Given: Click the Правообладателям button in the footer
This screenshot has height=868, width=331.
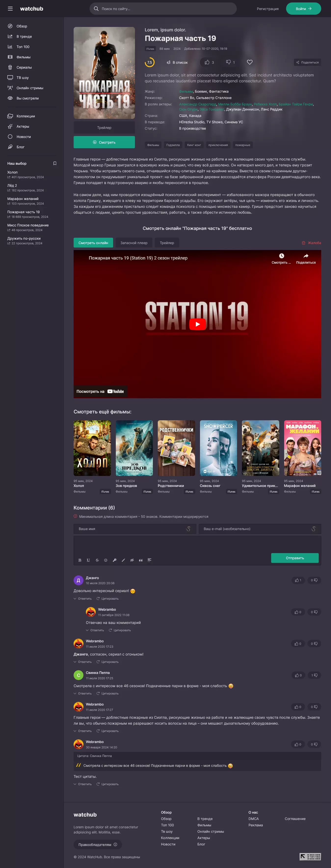Looking at the screenshot, I should pos(97,844).
